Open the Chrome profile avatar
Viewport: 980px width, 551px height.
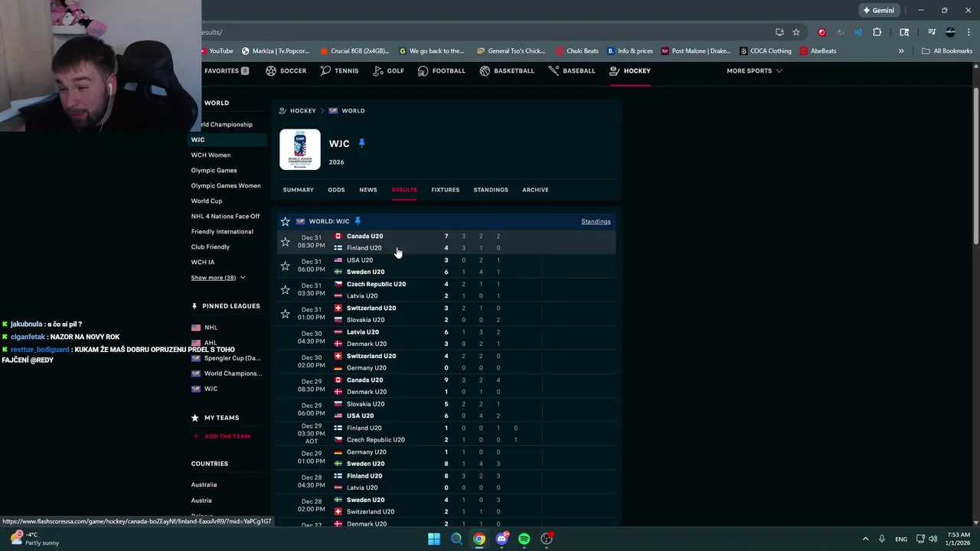pos(950,32)
